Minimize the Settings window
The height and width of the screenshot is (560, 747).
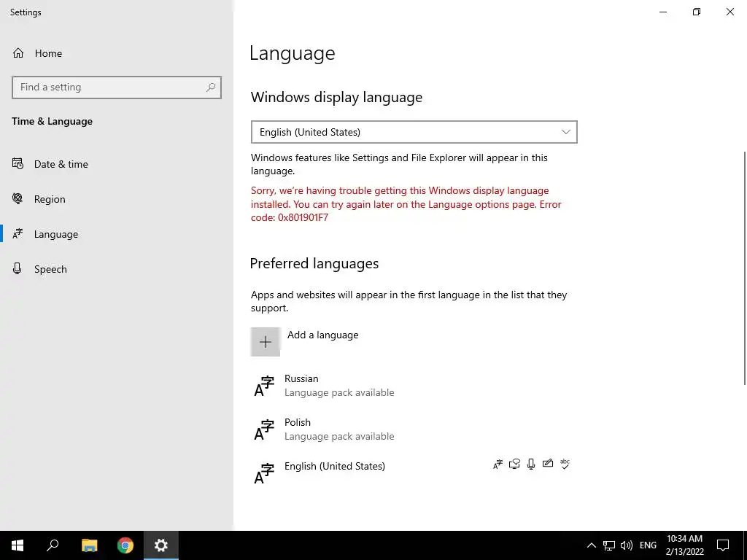(x=663, y=12)
